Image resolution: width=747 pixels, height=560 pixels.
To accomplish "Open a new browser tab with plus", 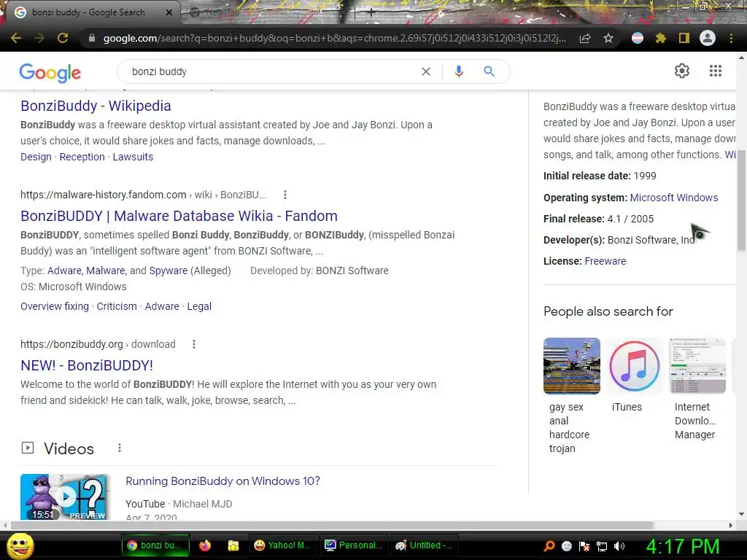I will [x=371, y=13].
